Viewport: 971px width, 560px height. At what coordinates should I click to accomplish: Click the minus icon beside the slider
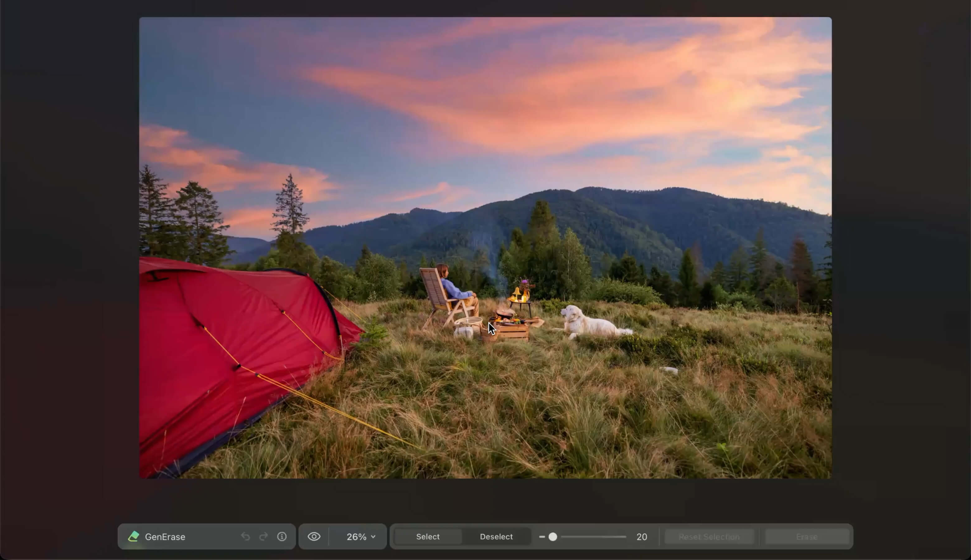pos(542,537)
